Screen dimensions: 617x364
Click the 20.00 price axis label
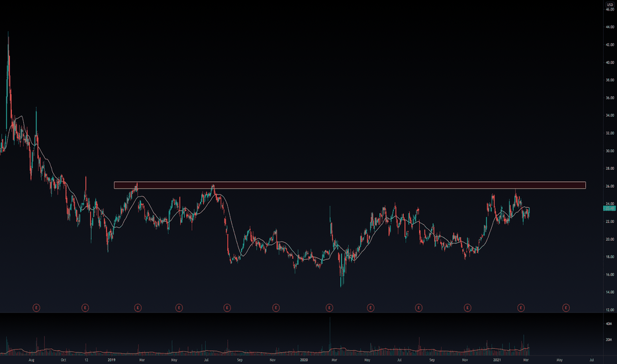(610, 240)
